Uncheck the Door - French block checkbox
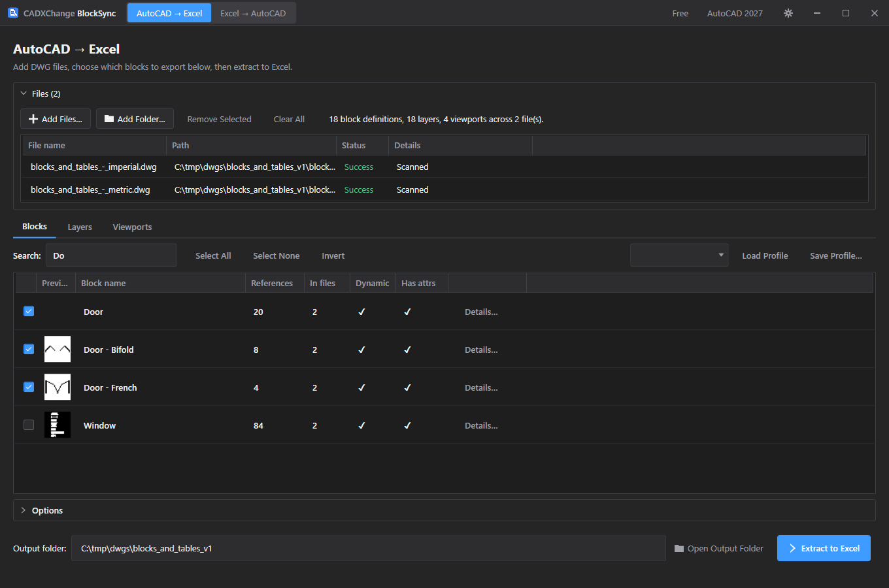The image size is (889, 588). point(29,387)
